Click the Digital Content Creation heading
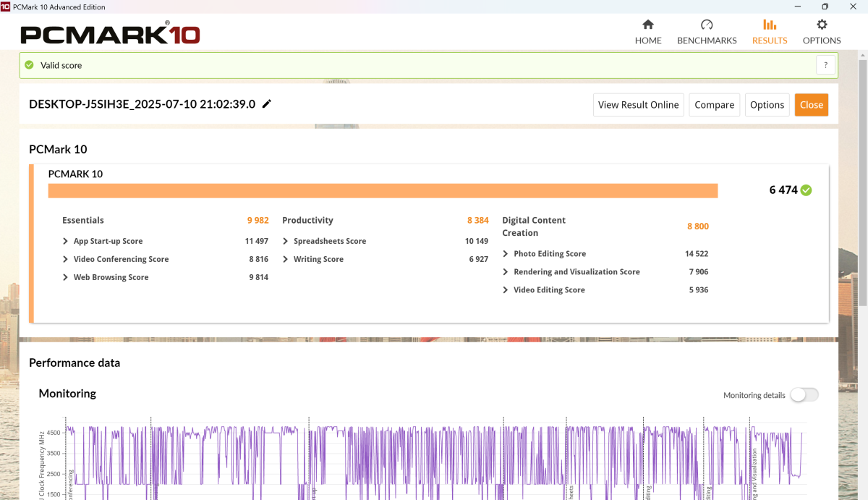The height and width of the screenshot is (500, 868). click(534, 226)
